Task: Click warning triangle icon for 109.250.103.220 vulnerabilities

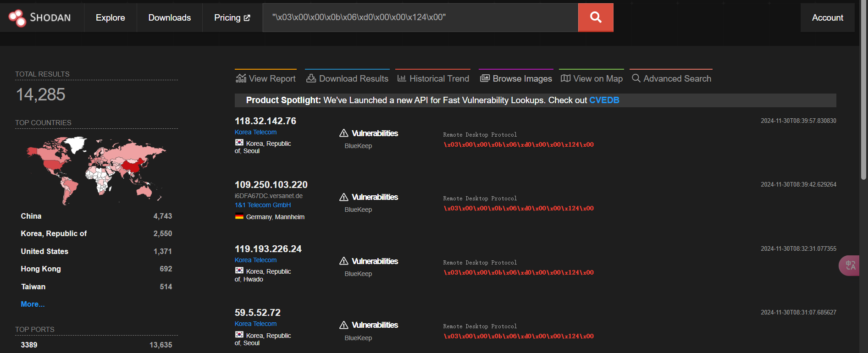Action: [x=344, y=197]
